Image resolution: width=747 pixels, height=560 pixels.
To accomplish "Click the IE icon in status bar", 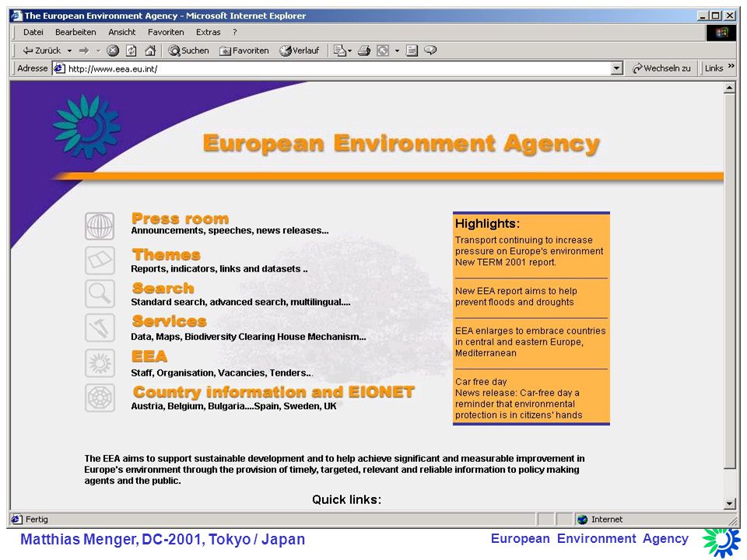I will (16, 519).
